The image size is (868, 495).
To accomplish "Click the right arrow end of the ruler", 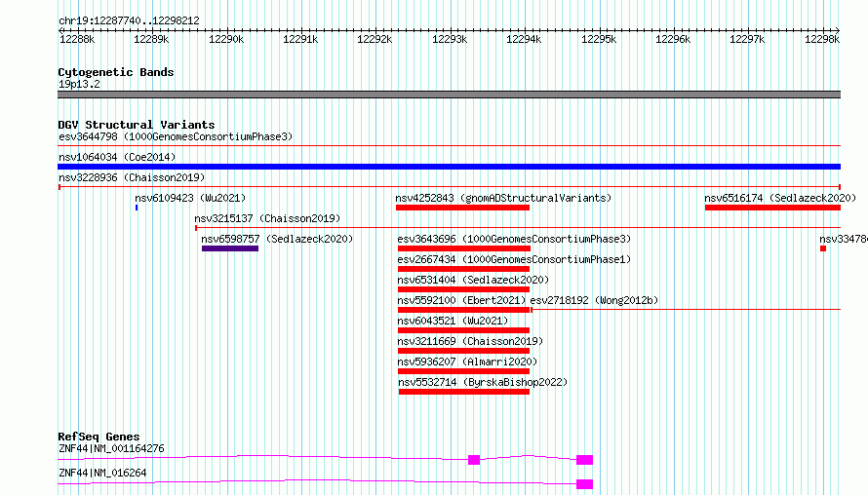I will (838, 30).
